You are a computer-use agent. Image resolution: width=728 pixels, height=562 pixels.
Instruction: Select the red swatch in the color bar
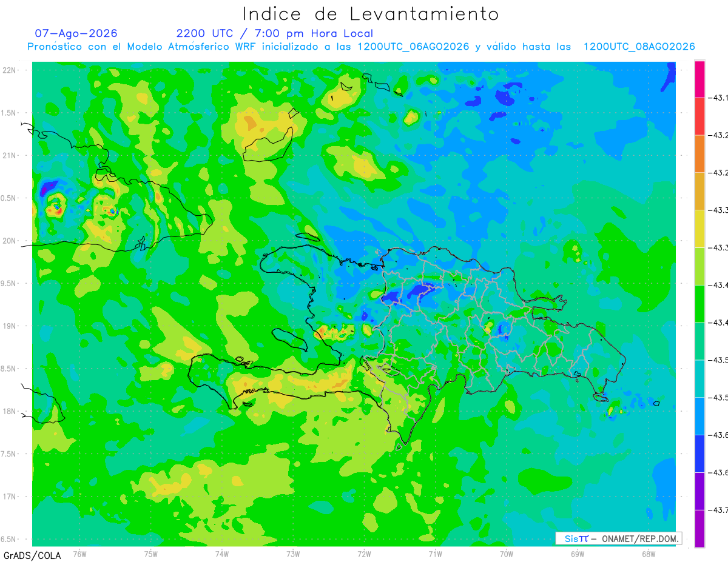pyautogui.click(x=699, y=116)
